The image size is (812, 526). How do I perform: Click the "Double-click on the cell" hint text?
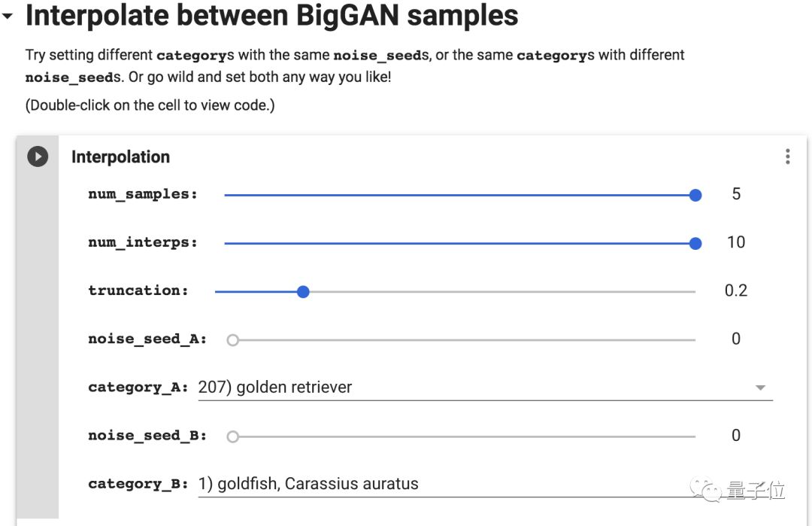(150, 105)
